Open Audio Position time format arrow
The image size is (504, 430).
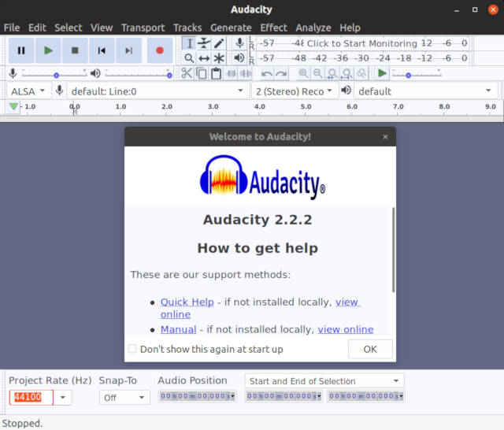coord(233,396)
